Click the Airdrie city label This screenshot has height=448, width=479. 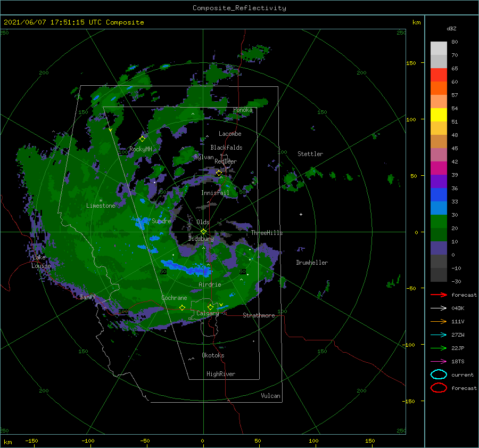point(210,284)
